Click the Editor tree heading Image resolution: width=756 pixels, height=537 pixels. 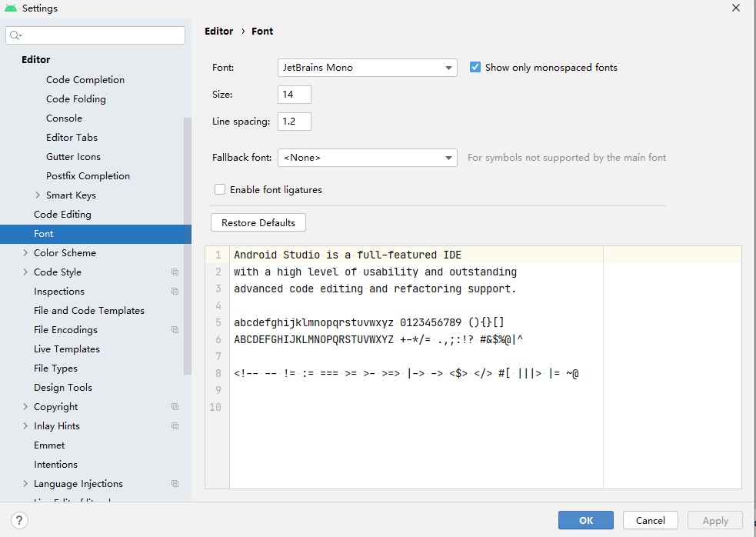coord(35,60)
